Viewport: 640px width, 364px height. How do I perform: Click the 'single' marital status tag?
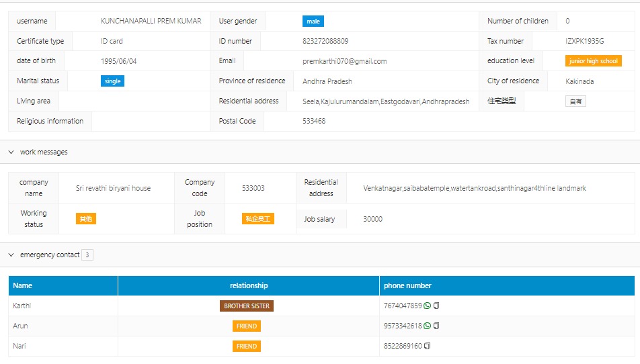coord(112,81)
